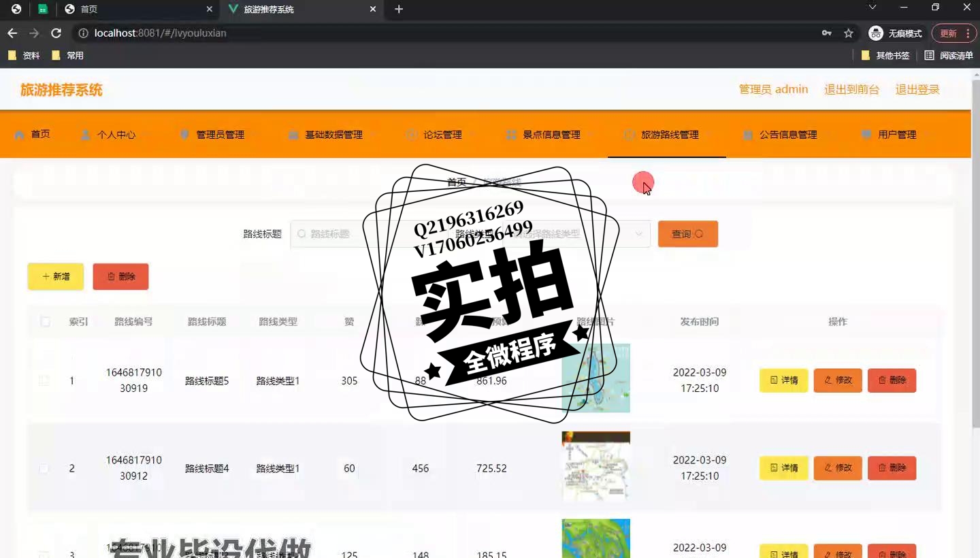Toggle the select-all header checkbox
The height and width of the screenshot is (558, 980).
45,322
